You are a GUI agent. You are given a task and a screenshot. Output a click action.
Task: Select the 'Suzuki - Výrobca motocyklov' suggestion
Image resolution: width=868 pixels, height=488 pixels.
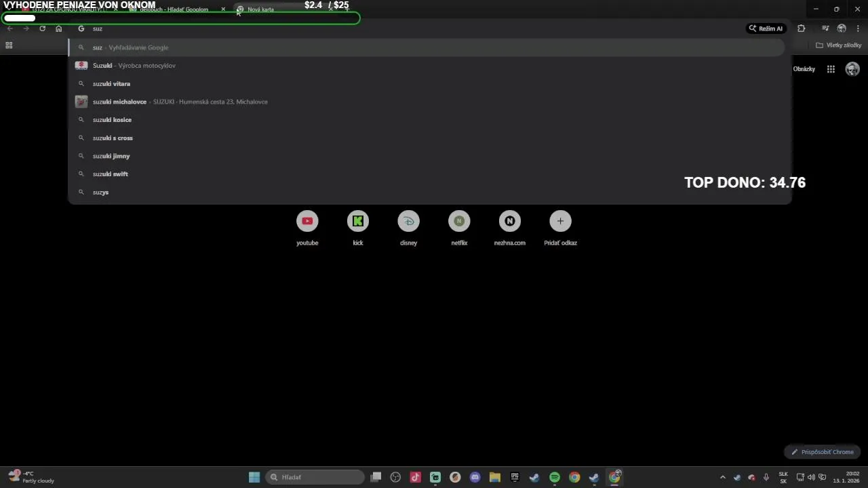[427, 66]
